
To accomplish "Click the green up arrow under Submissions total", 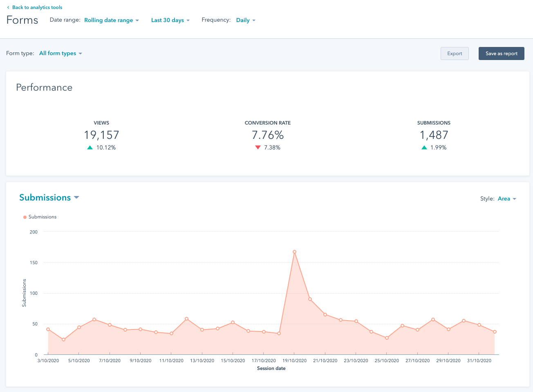I will click(424, 148).
